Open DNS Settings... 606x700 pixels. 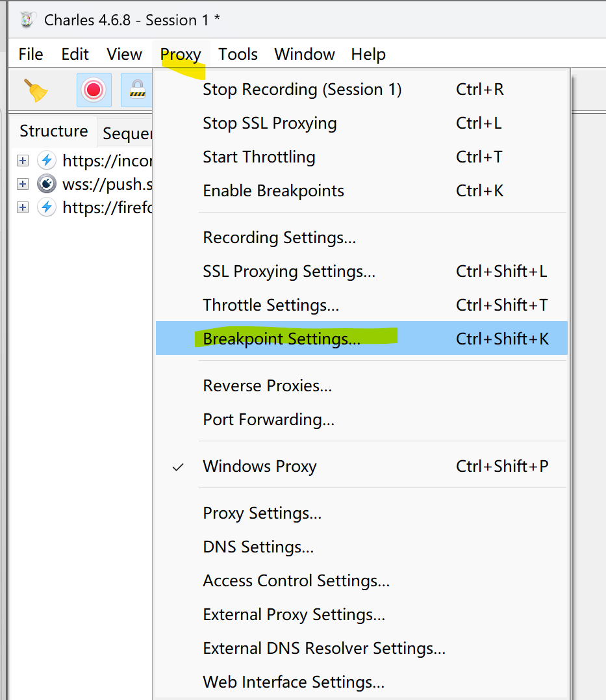(x=362, y=547)
